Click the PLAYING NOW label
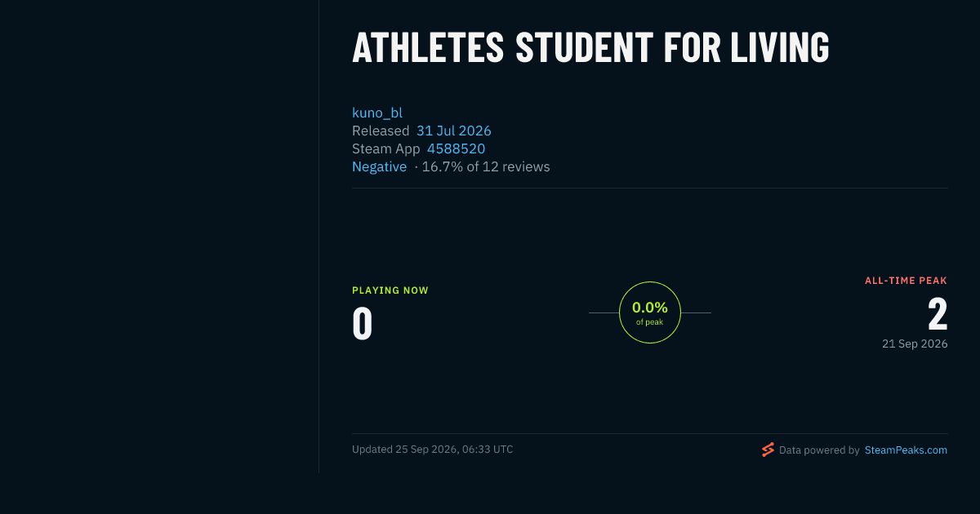 390,290
